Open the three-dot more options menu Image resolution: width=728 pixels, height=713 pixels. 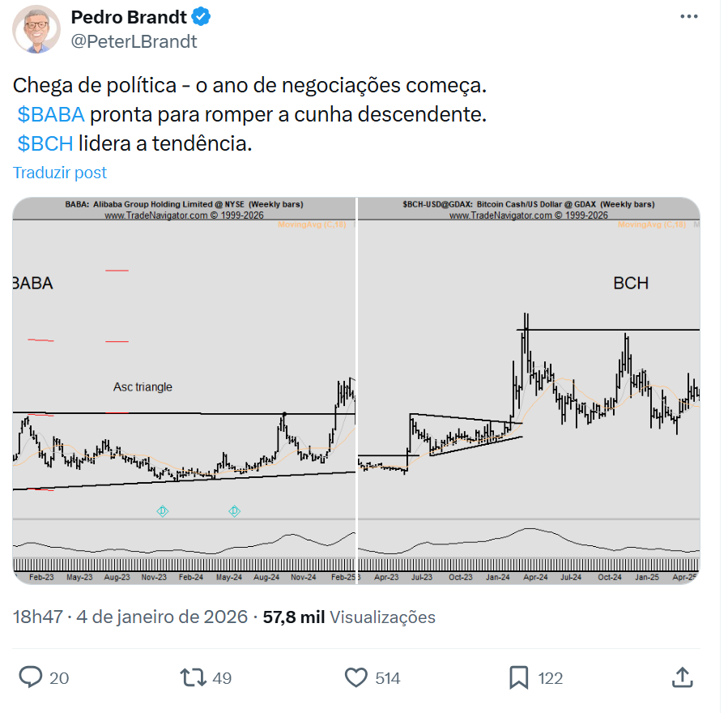(688, 17)
